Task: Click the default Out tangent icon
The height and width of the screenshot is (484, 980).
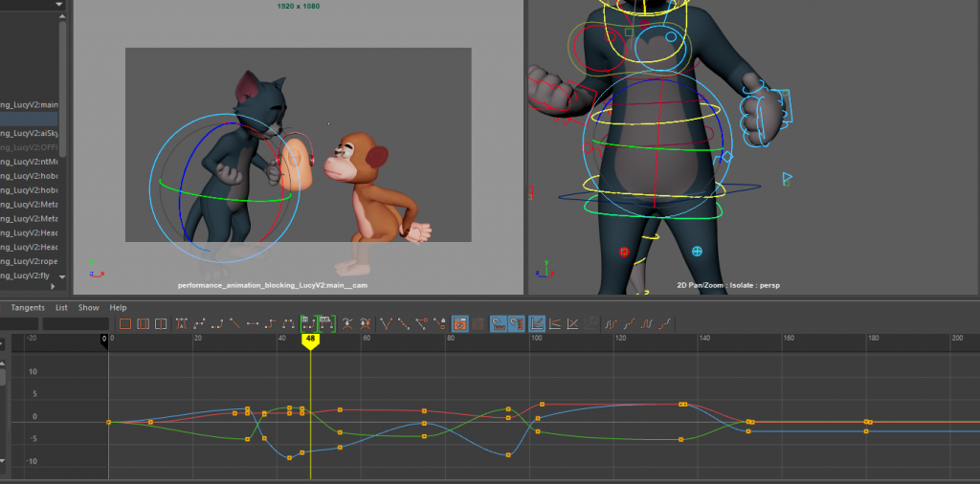Action: (327, 323)
